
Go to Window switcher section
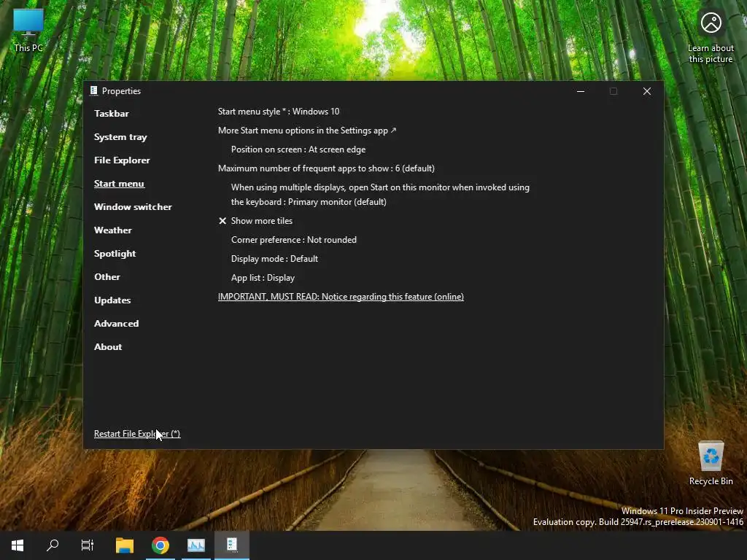click(x=133, y=207)
